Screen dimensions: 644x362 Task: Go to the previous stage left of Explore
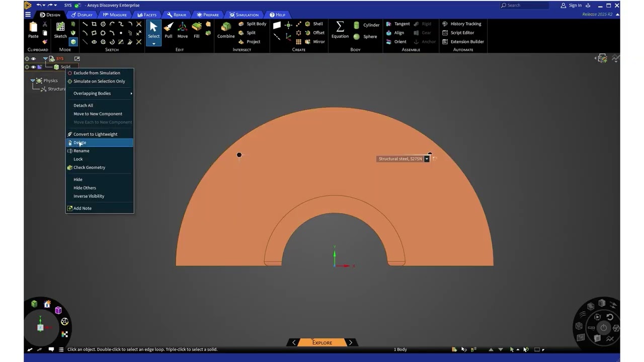point(294,342)
